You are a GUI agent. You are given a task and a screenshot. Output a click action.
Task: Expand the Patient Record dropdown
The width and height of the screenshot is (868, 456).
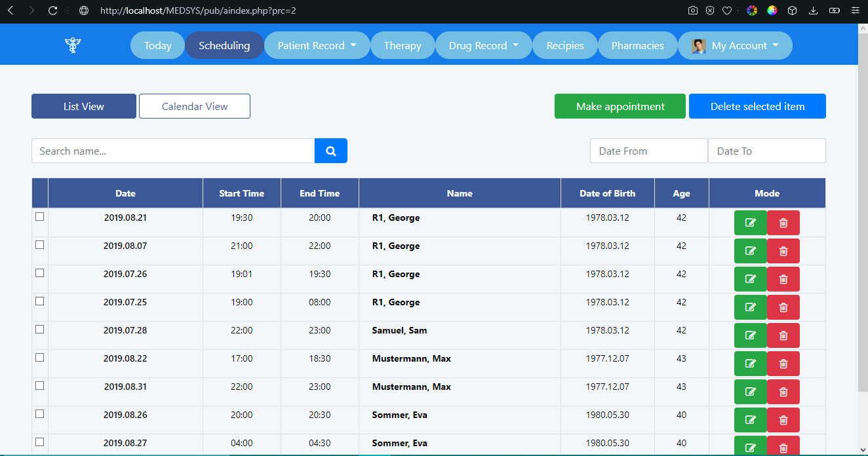317,45
